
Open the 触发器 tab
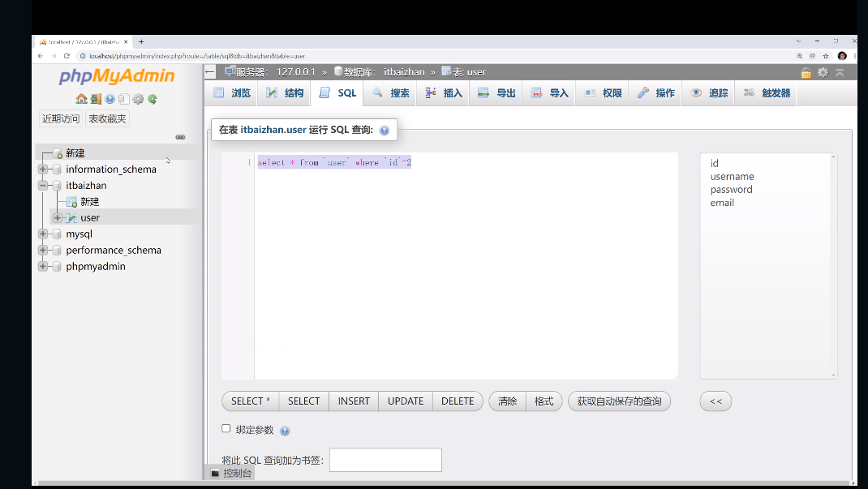[x=767, y=93]
